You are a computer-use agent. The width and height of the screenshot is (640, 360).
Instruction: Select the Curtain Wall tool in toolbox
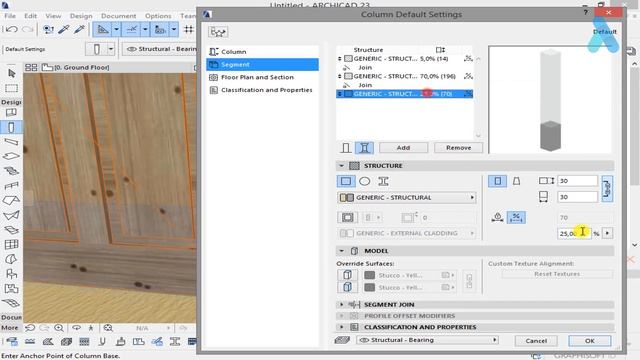click(x=11, y=244)
